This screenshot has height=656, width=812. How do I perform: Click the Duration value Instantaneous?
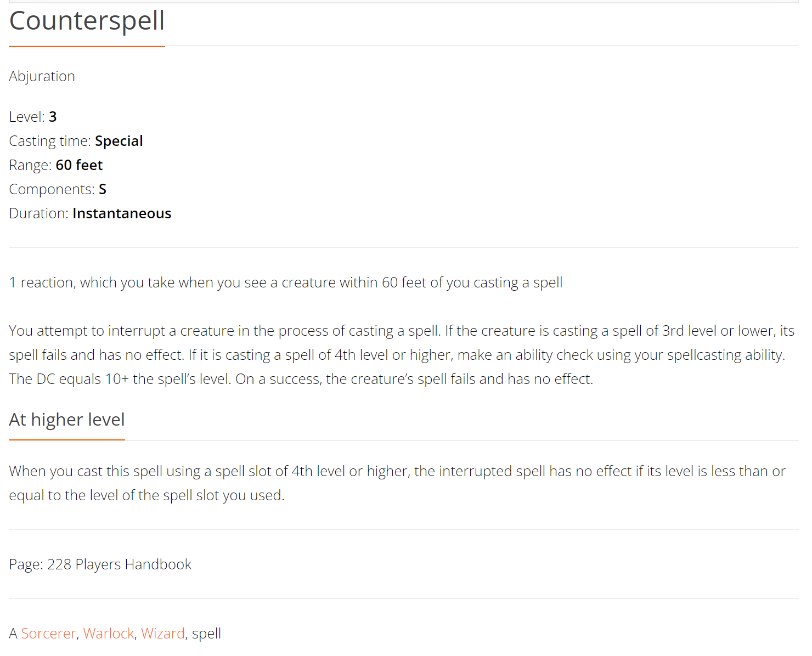coord(122,213)
